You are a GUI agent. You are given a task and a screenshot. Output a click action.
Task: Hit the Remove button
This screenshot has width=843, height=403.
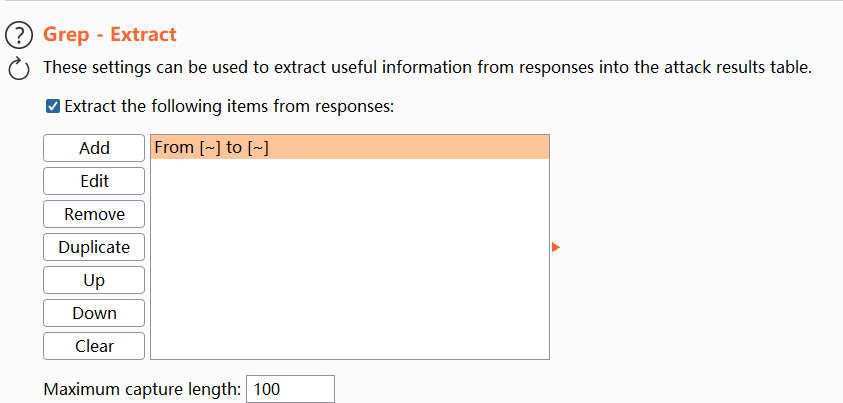pos(94,214)
